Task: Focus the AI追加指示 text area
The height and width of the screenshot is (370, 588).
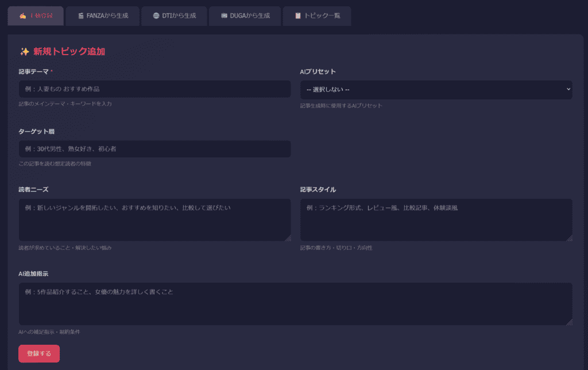Action: (295, 304)
